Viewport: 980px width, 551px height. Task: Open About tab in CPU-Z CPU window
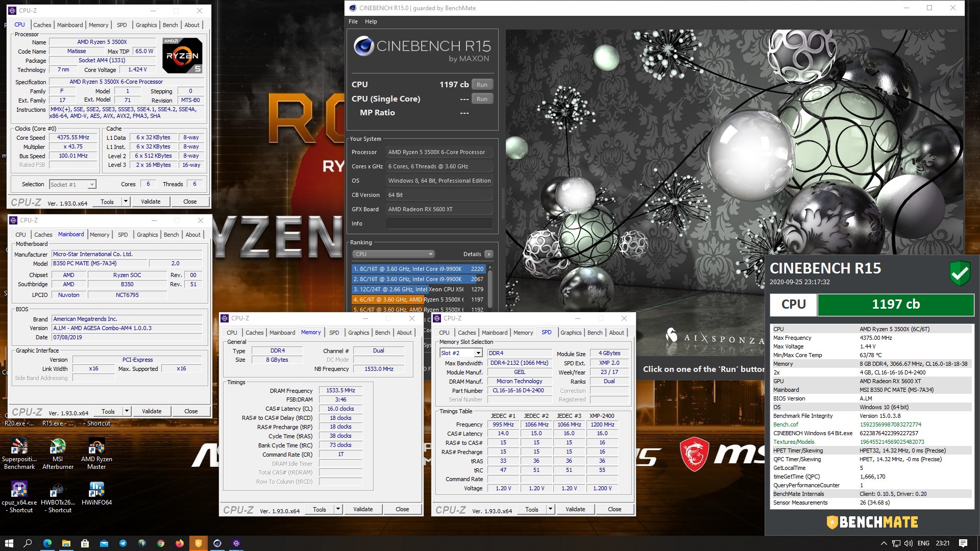click(192, 25)
